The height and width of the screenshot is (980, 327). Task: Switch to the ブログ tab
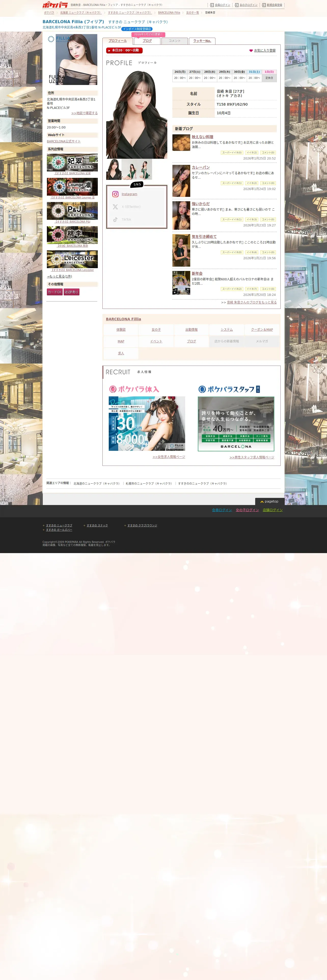[x=147, y=41]
